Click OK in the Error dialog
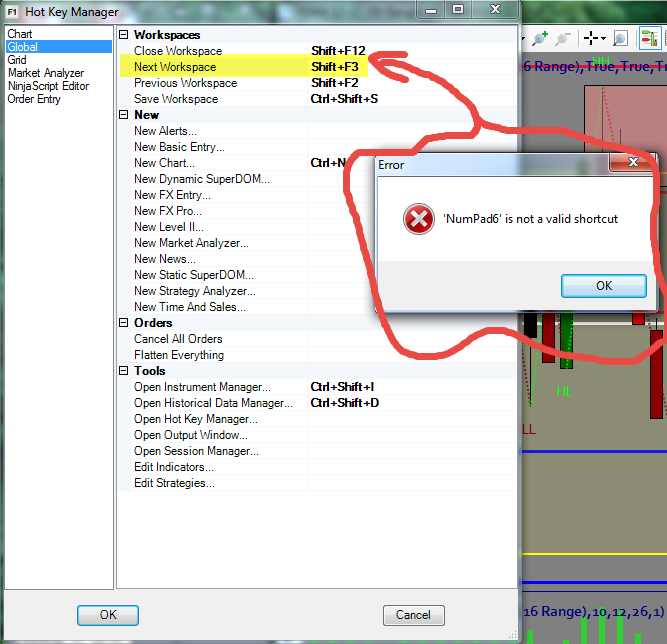Image resolution: width=667 pixels, height=644 pixels. [x=604, y=285]
